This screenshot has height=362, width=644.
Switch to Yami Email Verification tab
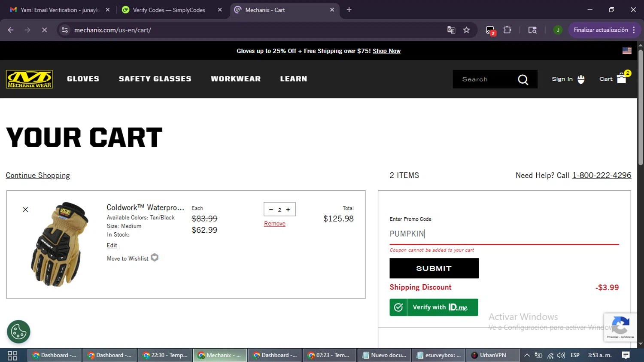(x=60, y=10)
